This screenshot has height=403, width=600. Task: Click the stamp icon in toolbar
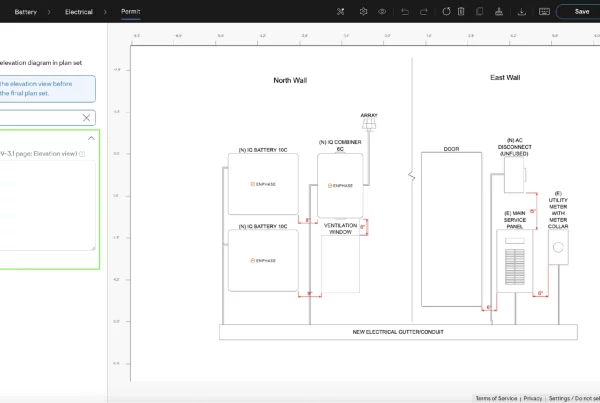pyautogui.click(x=499, y=11)
